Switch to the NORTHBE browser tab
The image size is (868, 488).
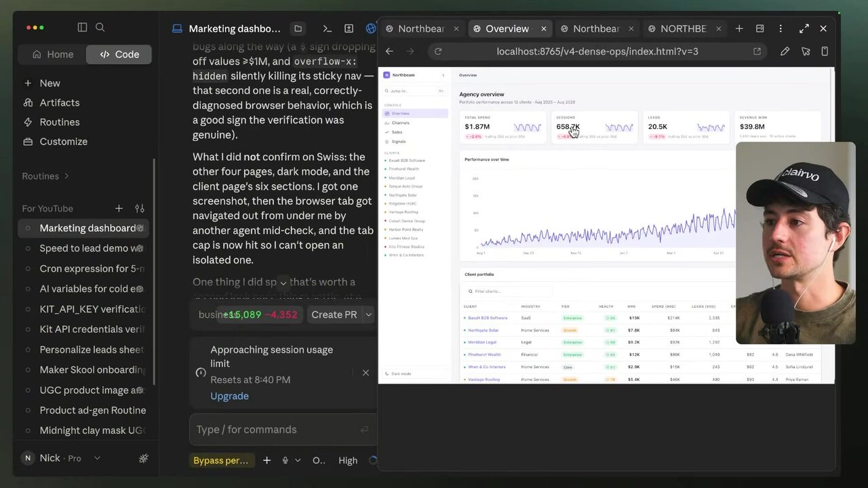(683, 28)
